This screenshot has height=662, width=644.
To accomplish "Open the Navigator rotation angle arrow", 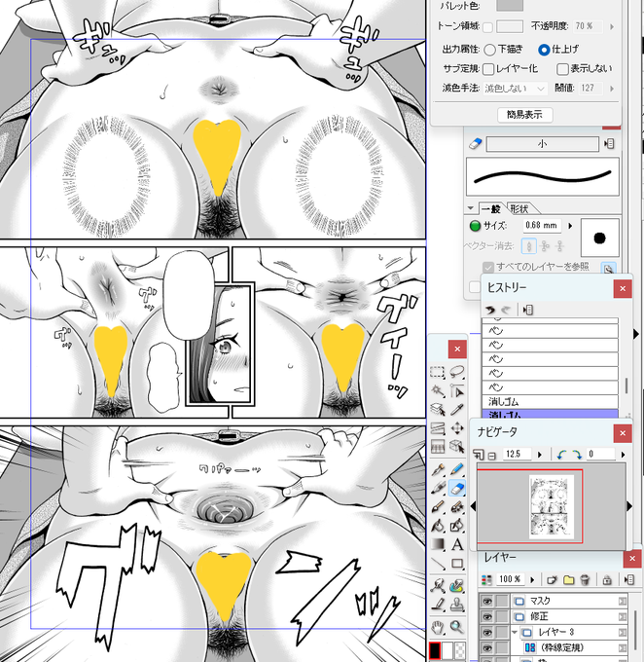I will click(623, 455).
